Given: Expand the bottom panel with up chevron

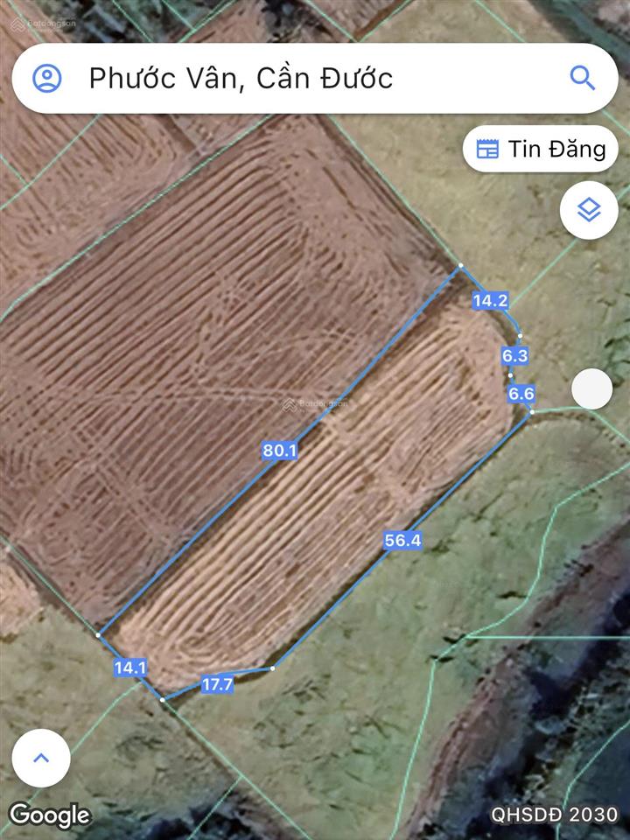Looking at the screenshot, I should (41, 758).
